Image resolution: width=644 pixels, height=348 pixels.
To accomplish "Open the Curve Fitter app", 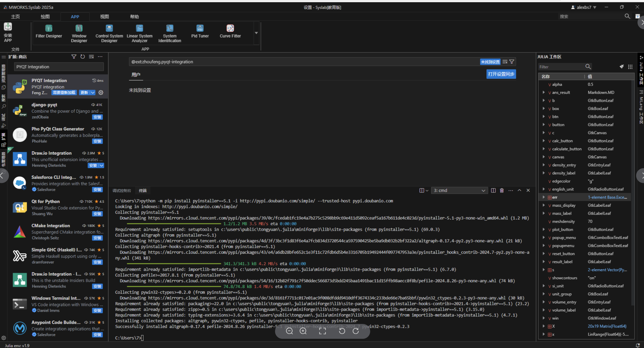I will [230, 31].
